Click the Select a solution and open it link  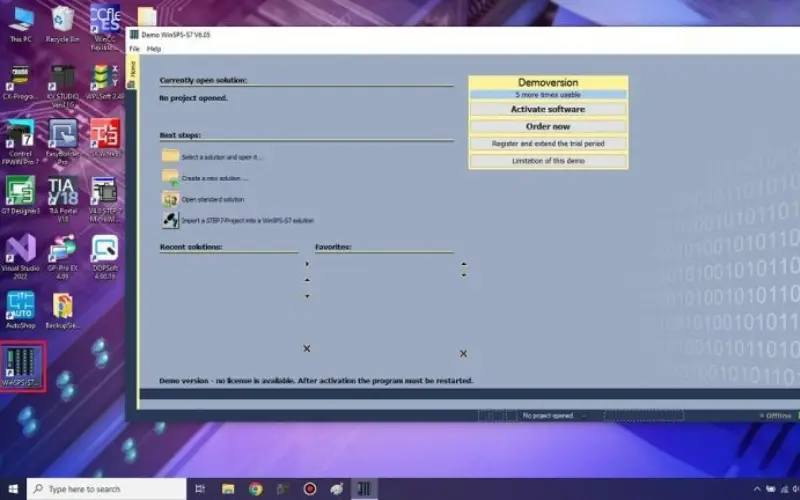(x=222, y=157)
